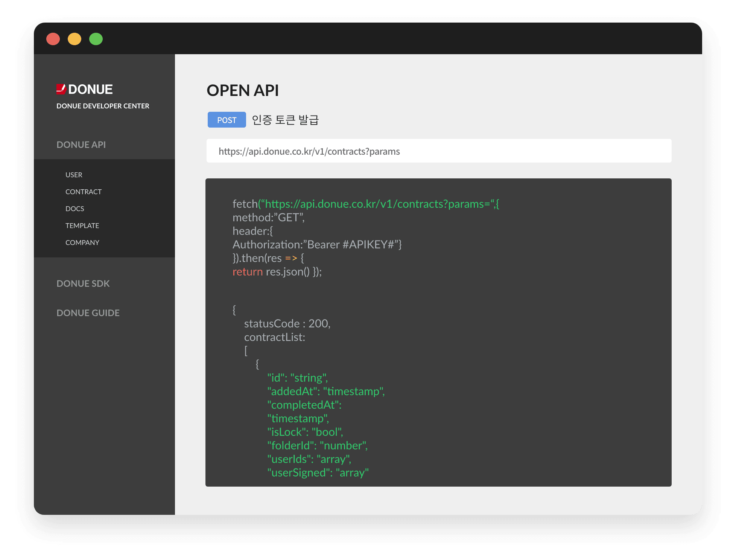Click the "folderId": "number" field
This screenshot has height=560, width=736.
318,446
